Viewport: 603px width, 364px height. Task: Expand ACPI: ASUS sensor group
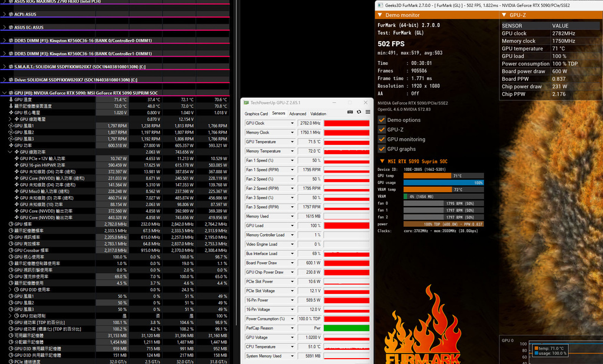pyautogui.click(x=4, y=14)
